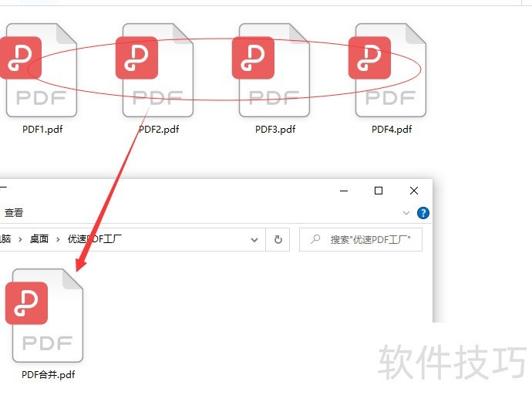Click the 搜索"优速PDF工厂" search field
The image size is (532, 402).
[361, 240]
